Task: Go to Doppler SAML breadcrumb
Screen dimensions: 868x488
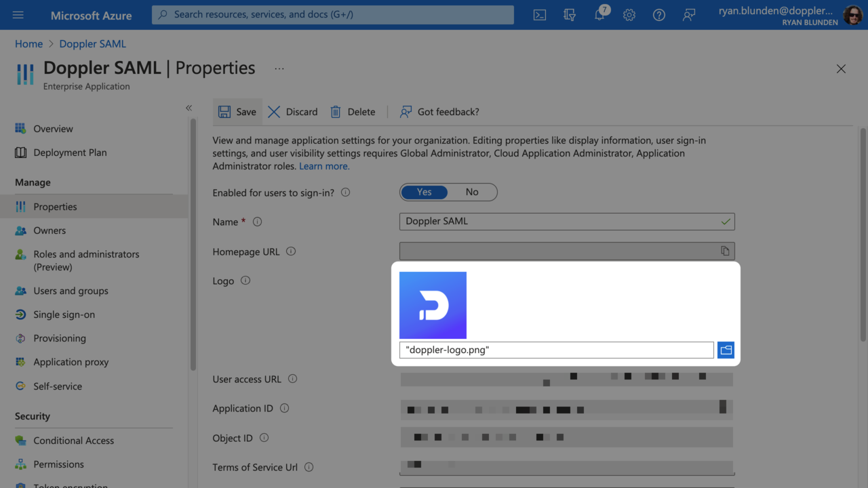Action: 92,43
